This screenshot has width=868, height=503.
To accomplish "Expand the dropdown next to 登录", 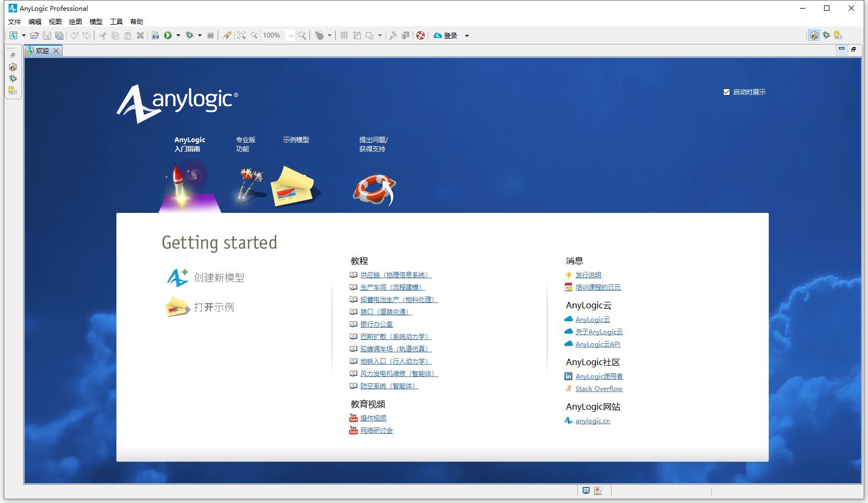I will 467,36.
